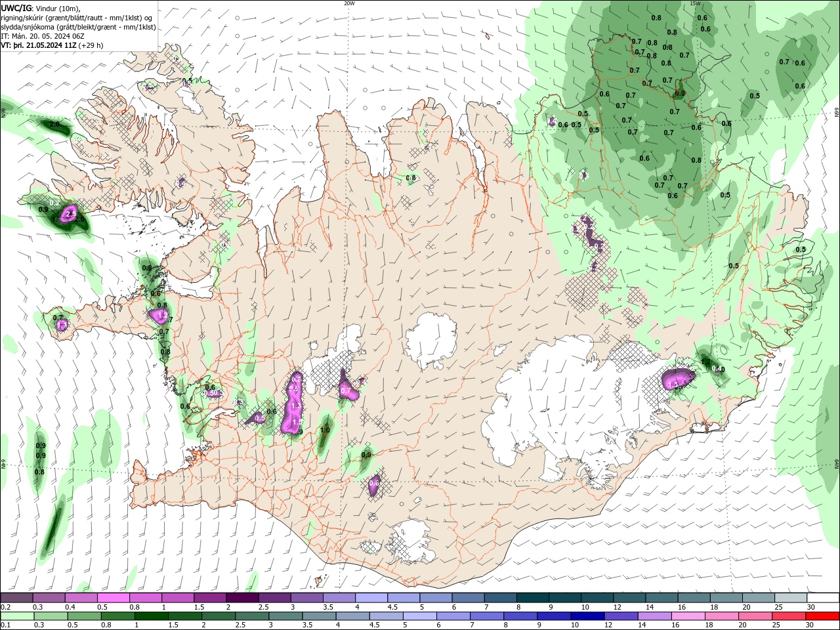Viewport: 840px width, 630px height.
Task: Select the 12 teal swatch in the upper row
Action: pos(630,597)
